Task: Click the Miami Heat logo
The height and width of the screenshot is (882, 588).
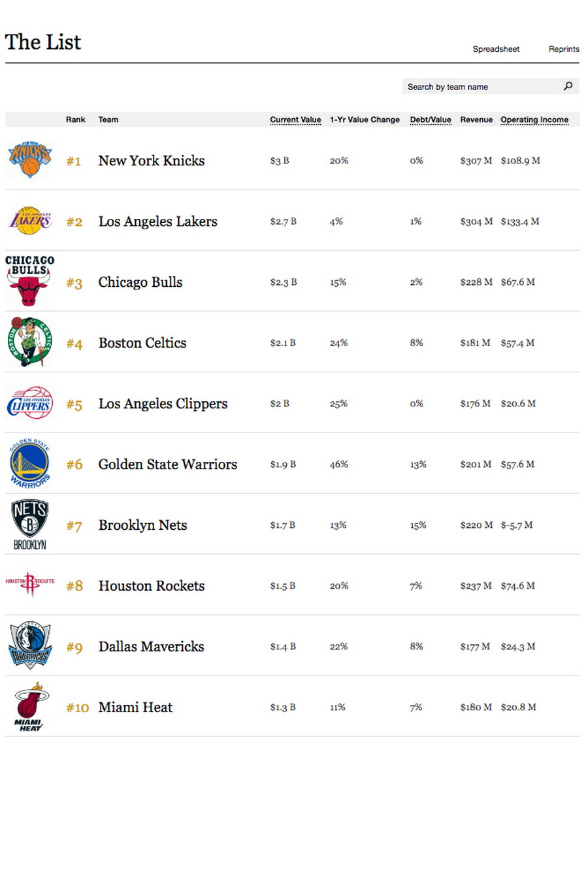Action: pyautogui.click(x=30, y=707)
